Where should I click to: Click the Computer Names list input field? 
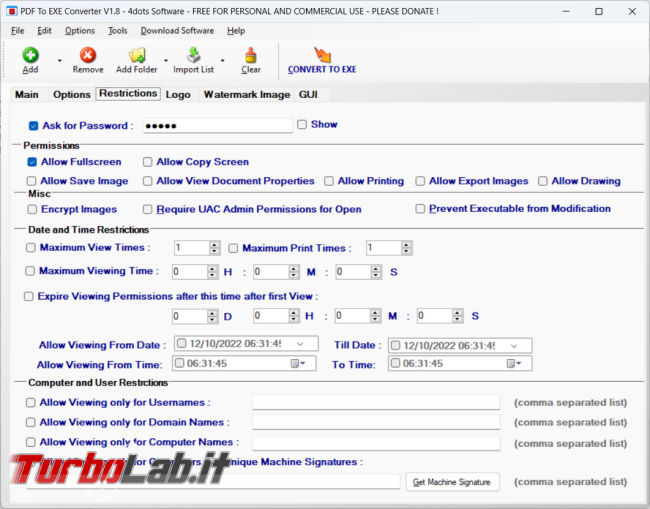point(376,443)
